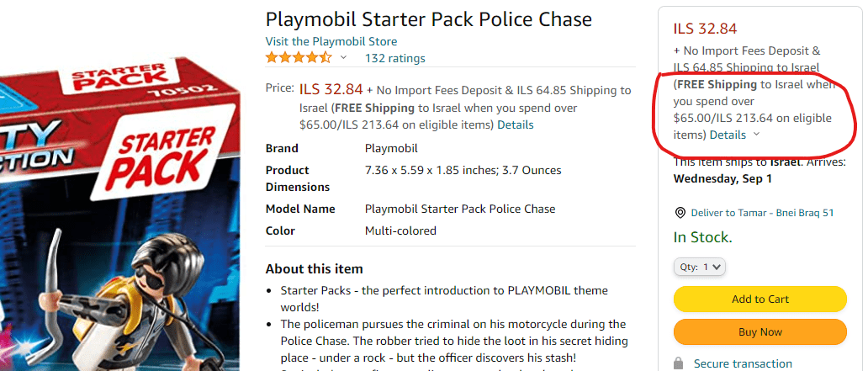The height and width of the screenshot is (371, 868).
Task: Select Deliver to Tamar - Bnei Braq 51
Action: pos(762,213)
